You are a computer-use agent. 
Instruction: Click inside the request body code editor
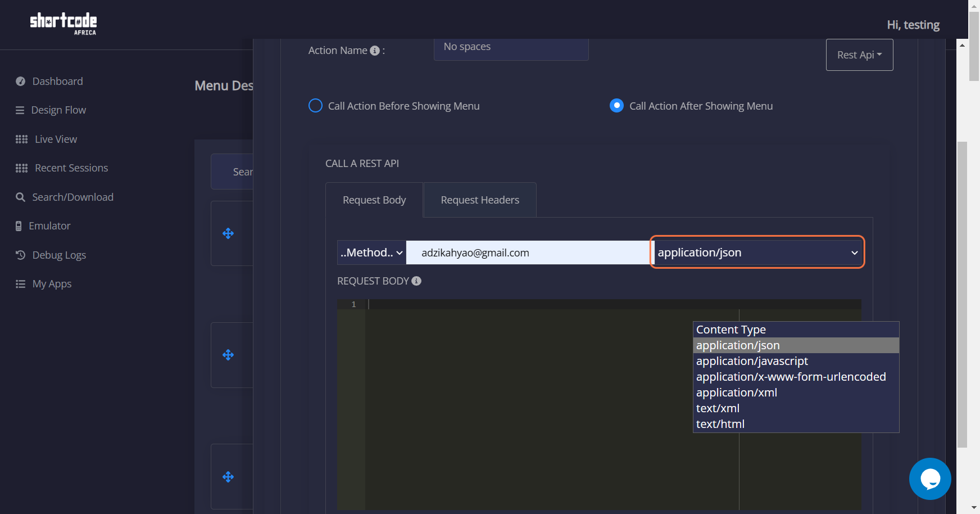point(612,405)
